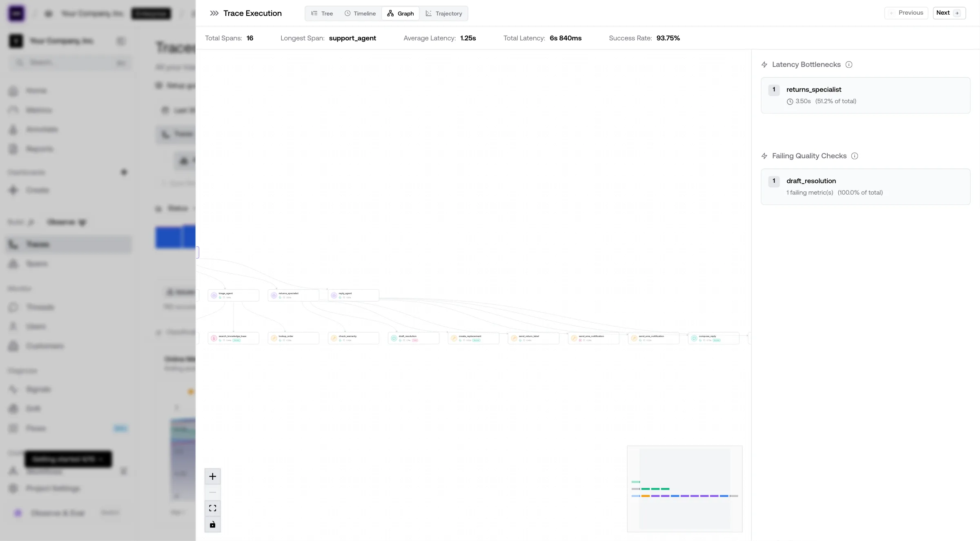The height and width of the screenshot is (541, 980).
Task: Switch to the Timeline view tab
Action: point(360,13)
